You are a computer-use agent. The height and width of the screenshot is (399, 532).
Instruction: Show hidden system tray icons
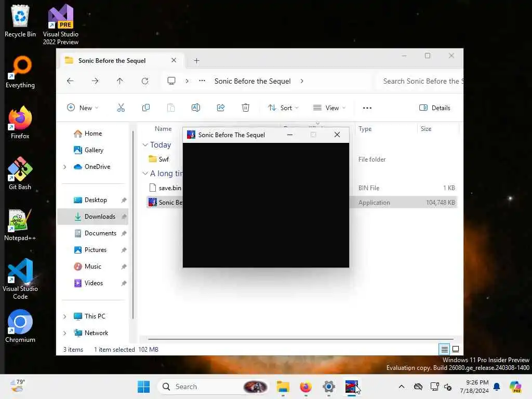coord(402,387)
